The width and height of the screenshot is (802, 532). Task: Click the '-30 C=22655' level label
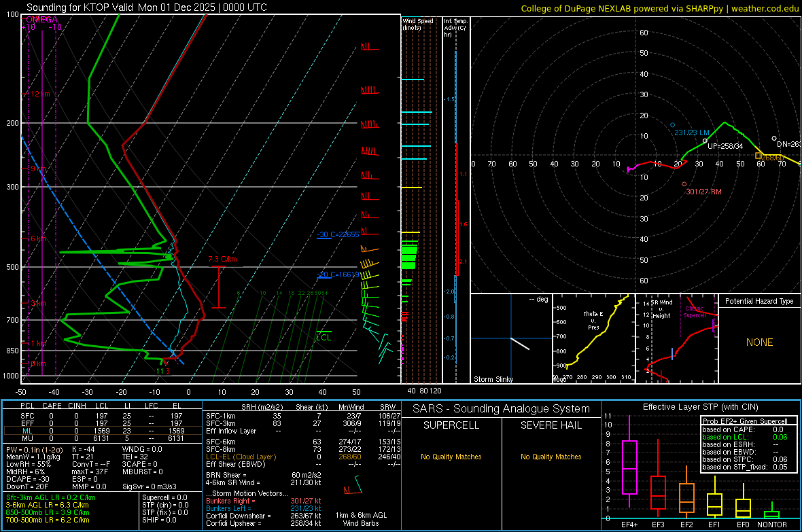(338, 234)
